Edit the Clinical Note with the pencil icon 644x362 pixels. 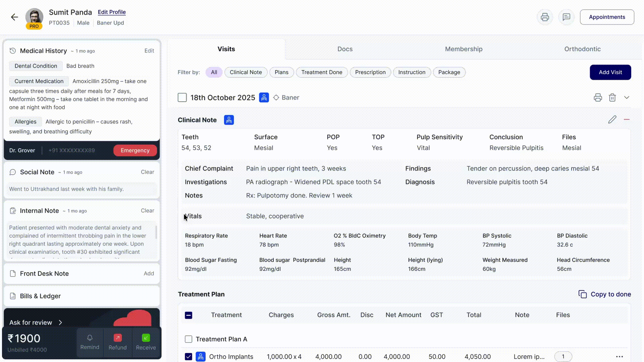tap(613, 119)
